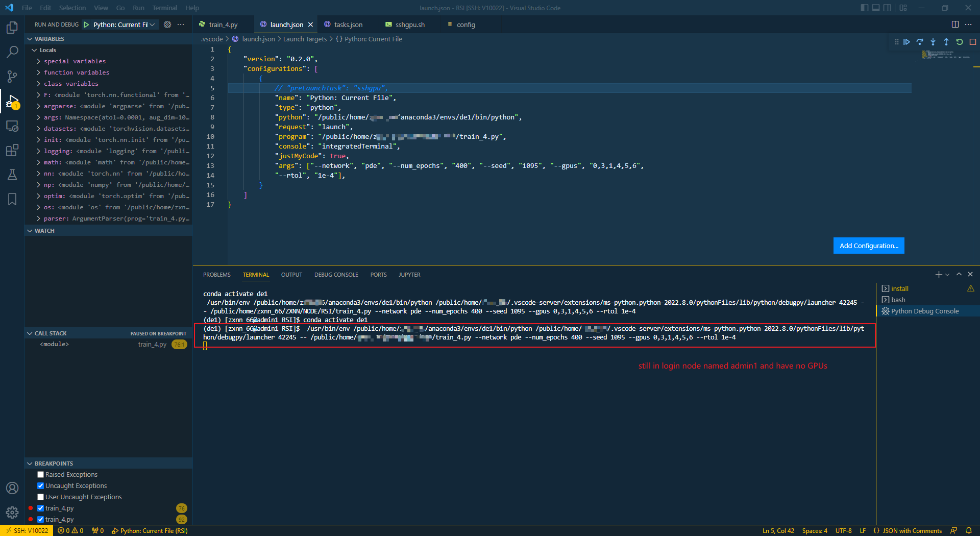Image resolution: width=980 pixels, height=536 pixels.
Task: Click the Add Configuration... button
Action: click(869, 246)
